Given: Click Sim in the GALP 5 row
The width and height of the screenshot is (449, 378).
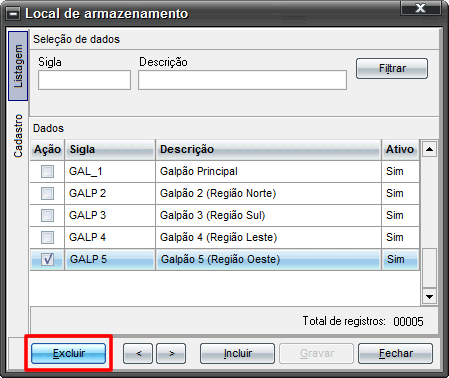Looking at the screenshot, I should pos(396,259).
